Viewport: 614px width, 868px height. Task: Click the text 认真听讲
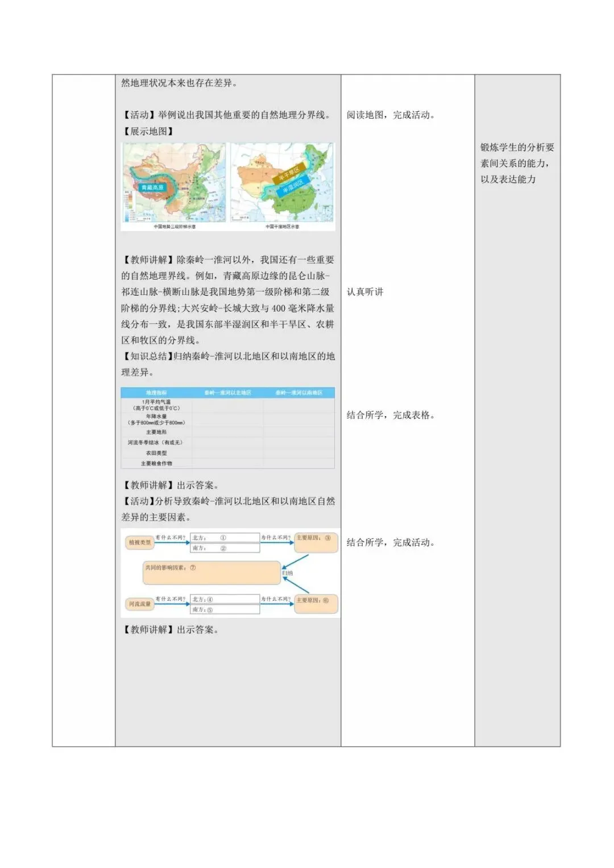(365, 292)
